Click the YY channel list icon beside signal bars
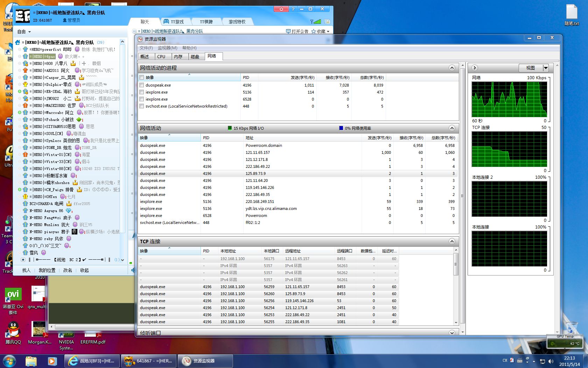Image resolution: width=588 pixels, height=368 pixels. coord(327,22)
